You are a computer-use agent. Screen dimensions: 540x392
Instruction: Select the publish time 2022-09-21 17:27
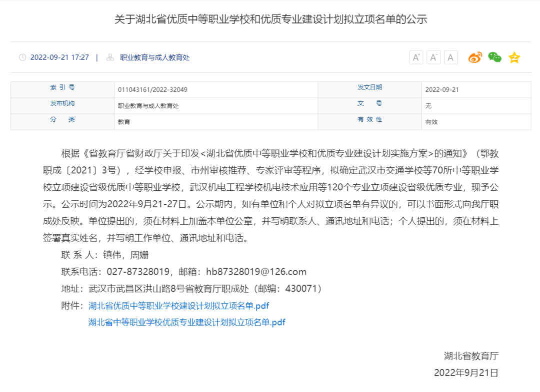coord(59,57)
